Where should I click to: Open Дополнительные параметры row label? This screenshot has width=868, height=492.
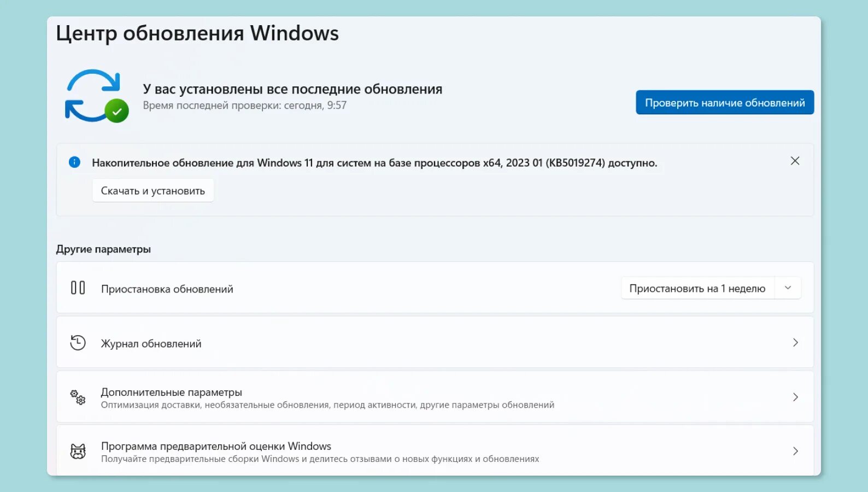[x=172, y=393]
